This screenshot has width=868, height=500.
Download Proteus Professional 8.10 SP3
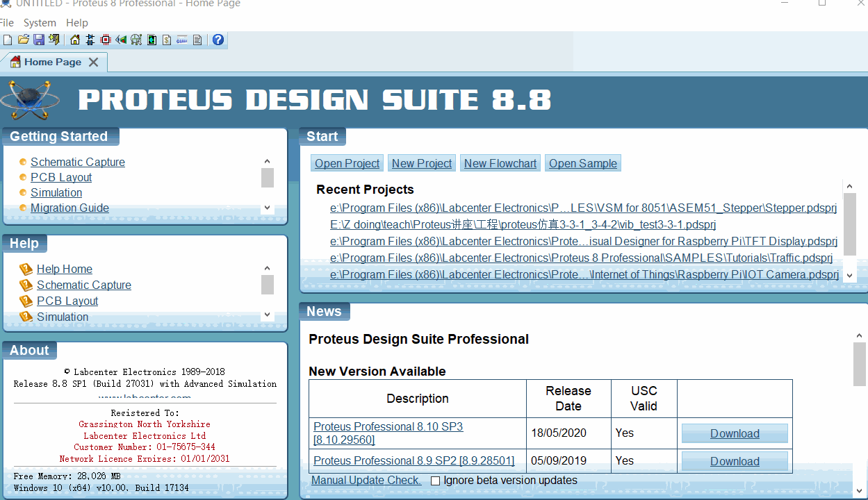pos(735,433)
